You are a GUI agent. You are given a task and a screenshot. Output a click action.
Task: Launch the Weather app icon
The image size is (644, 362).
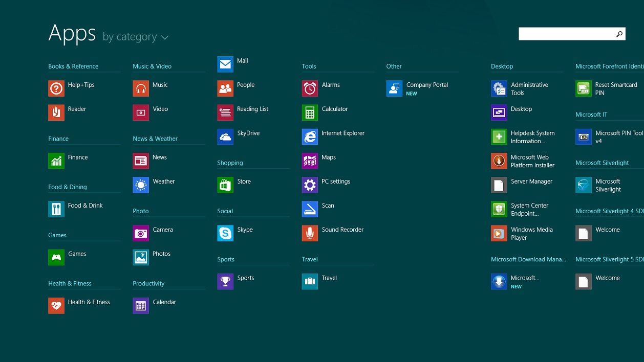pyautogui.click(x=141, y=185)
